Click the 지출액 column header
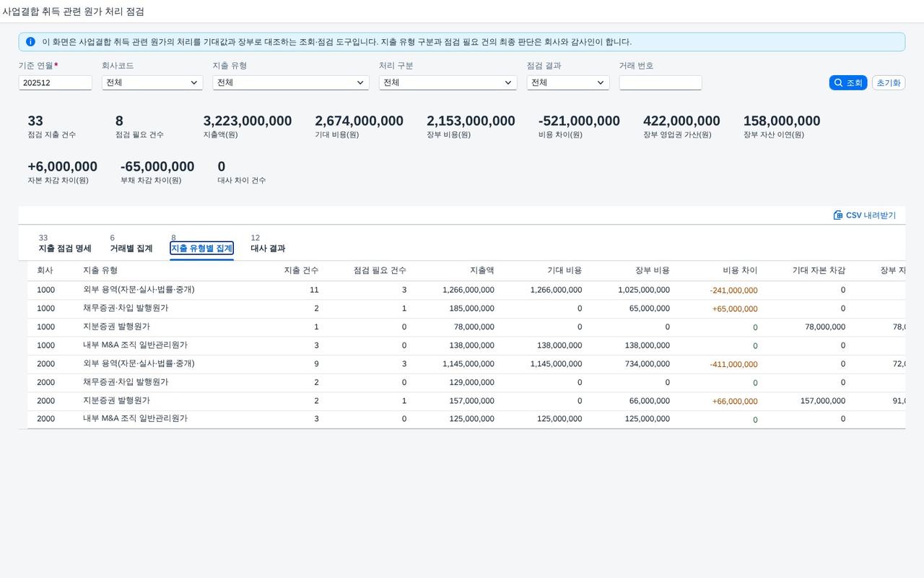 (x=481, y=270)
